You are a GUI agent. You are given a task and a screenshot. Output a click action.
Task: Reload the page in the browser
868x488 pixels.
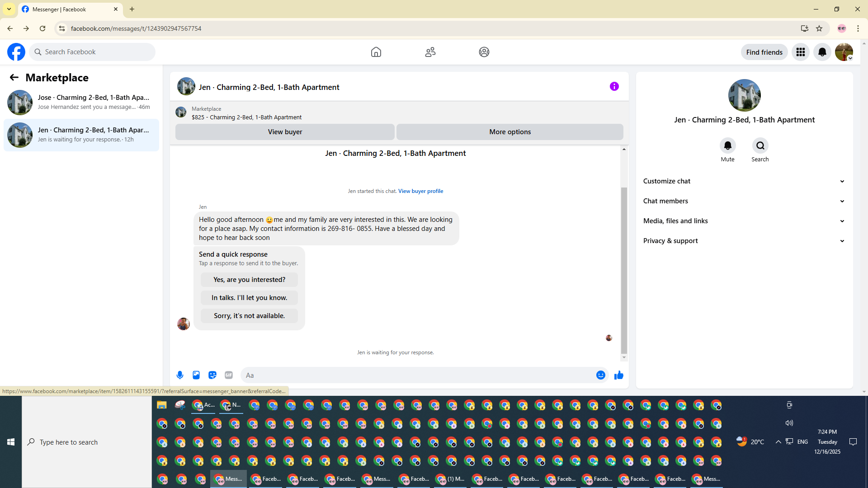(x=42, y=28)
